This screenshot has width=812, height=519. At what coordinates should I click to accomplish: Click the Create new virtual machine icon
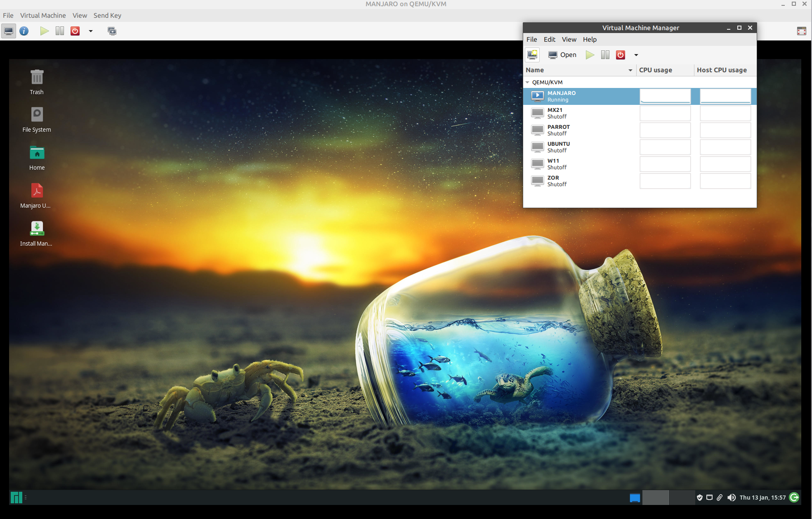tap(532, 55)
